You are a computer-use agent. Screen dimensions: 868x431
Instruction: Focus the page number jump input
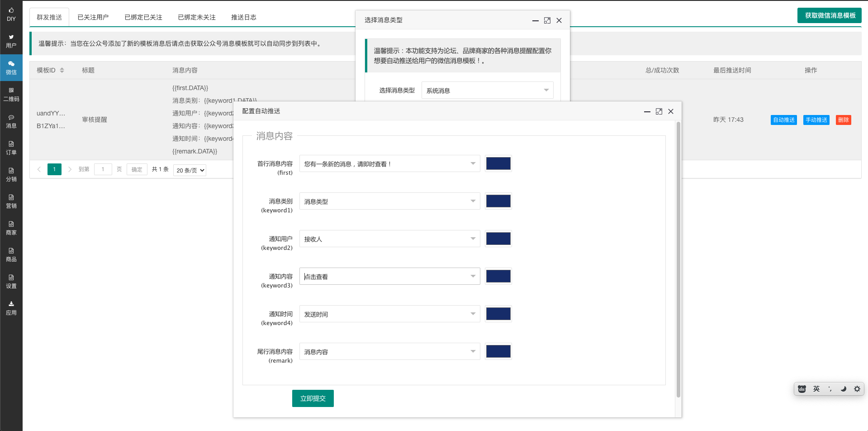coord(103,169)
